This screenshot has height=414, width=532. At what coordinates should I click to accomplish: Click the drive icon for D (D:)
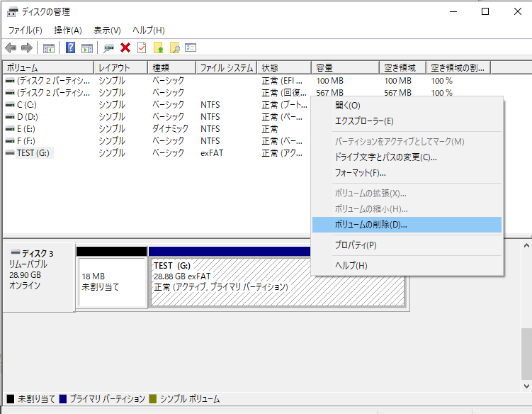[10, 117]
